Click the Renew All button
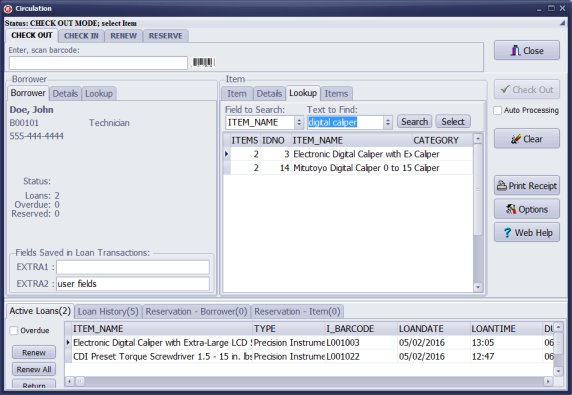Viewport: 572px width, 395px height. coord(34,369)
